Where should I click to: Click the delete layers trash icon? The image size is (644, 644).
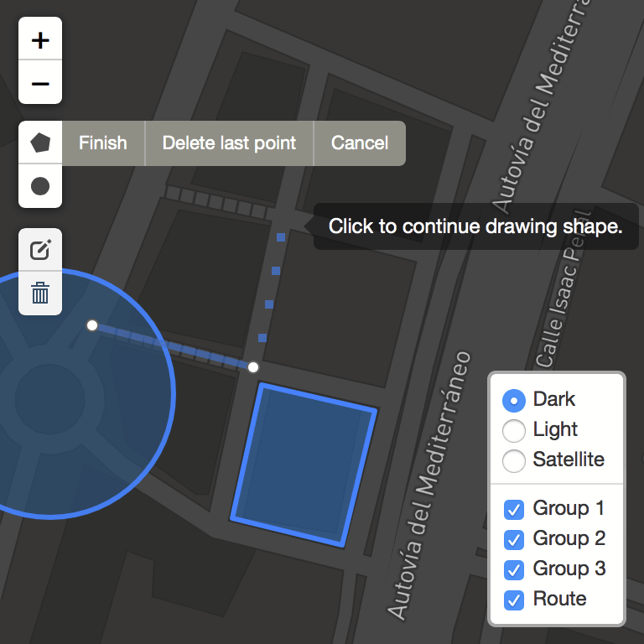[x=40, y=293]
